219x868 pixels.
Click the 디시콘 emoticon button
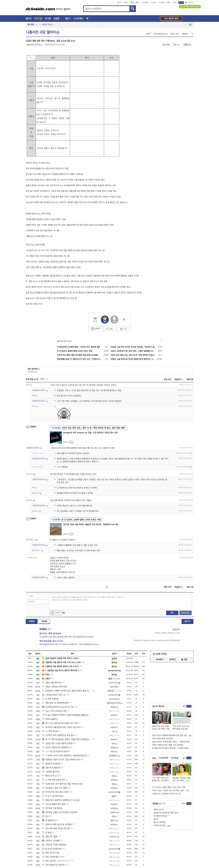[55, 613]
